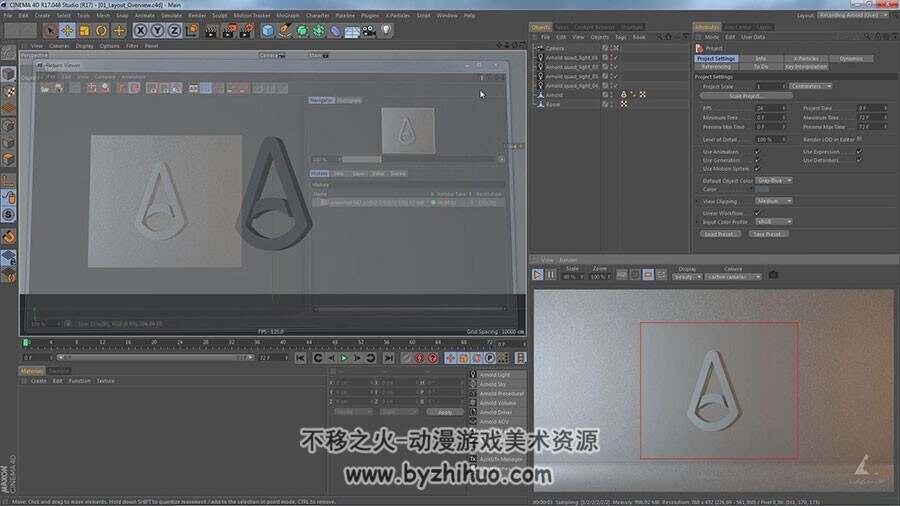Click the Light bulb object icon
900x506 pixels.
[386, 30]
